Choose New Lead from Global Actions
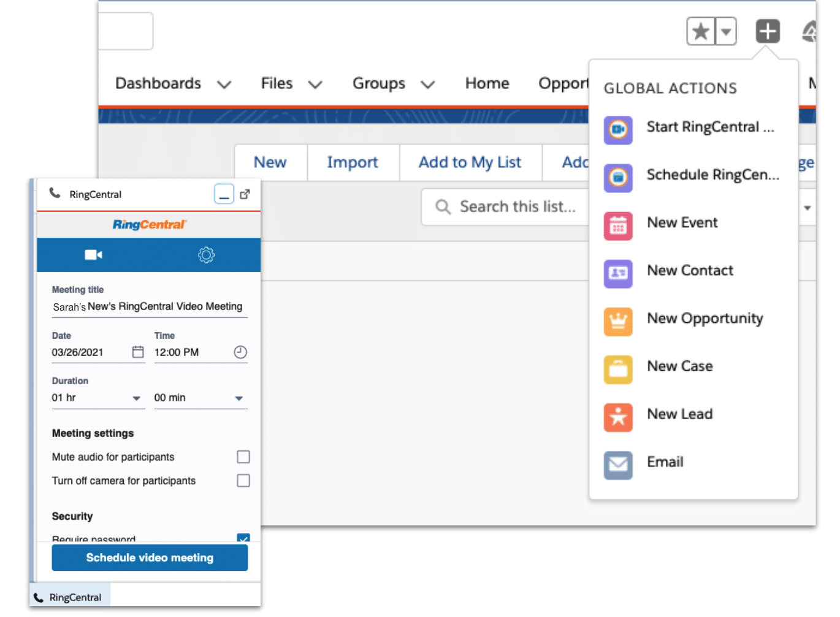 679,414
